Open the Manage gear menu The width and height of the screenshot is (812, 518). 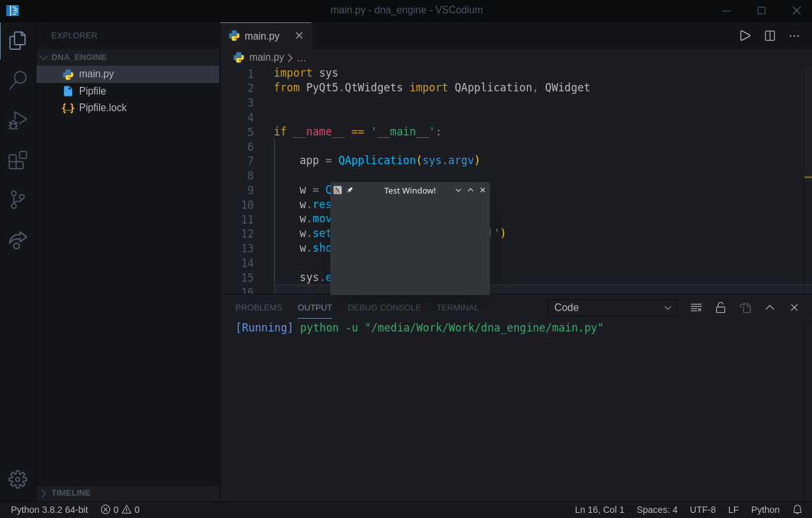(18, 479)
